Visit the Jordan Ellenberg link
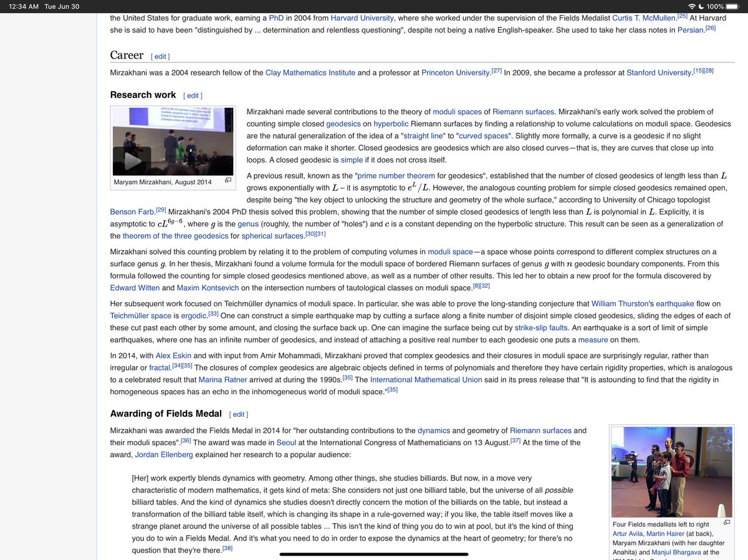748x560 pixels. 163,454
